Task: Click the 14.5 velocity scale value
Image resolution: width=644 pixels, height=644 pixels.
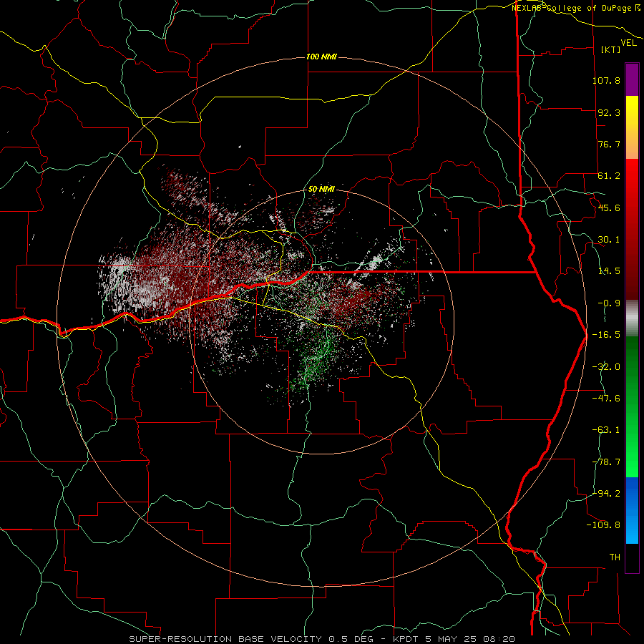Action: (609, 271)
